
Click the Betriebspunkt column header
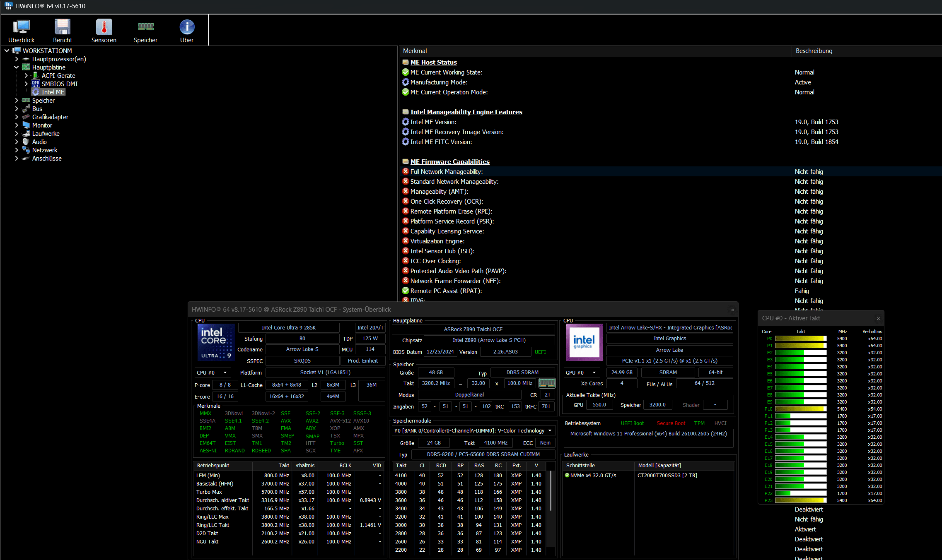click(223, 466)
